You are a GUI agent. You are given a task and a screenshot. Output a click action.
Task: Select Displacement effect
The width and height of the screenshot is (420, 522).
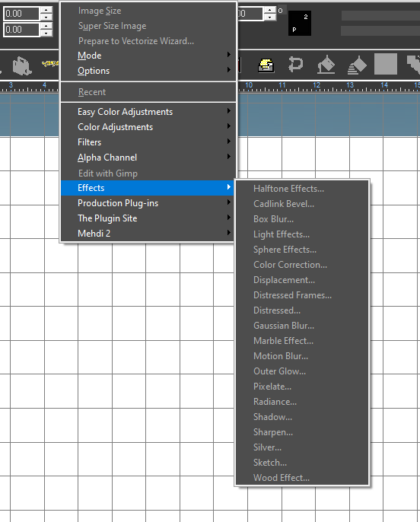pos(302,280)
